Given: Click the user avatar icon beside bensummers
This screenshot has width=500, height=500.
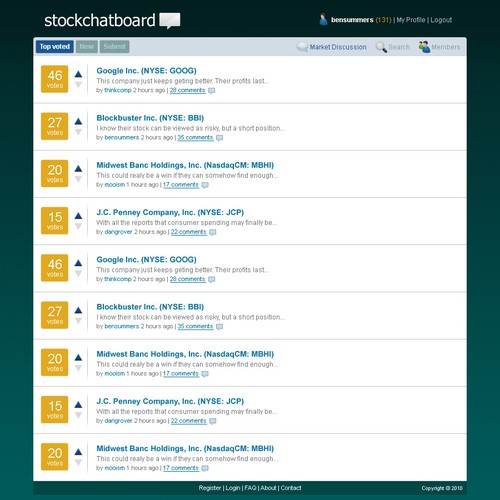Looking at the screenshot, I should pos(323,19).
